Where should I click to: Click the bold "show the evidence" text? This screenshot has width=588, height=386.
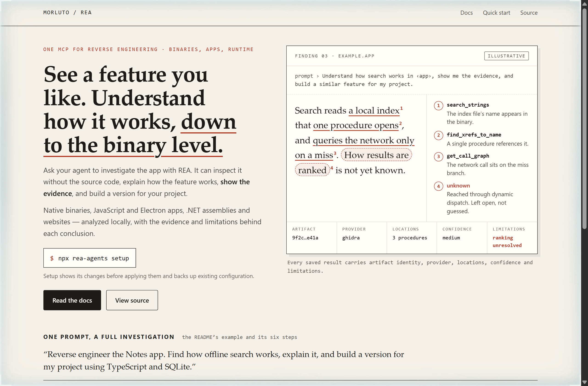147,187
